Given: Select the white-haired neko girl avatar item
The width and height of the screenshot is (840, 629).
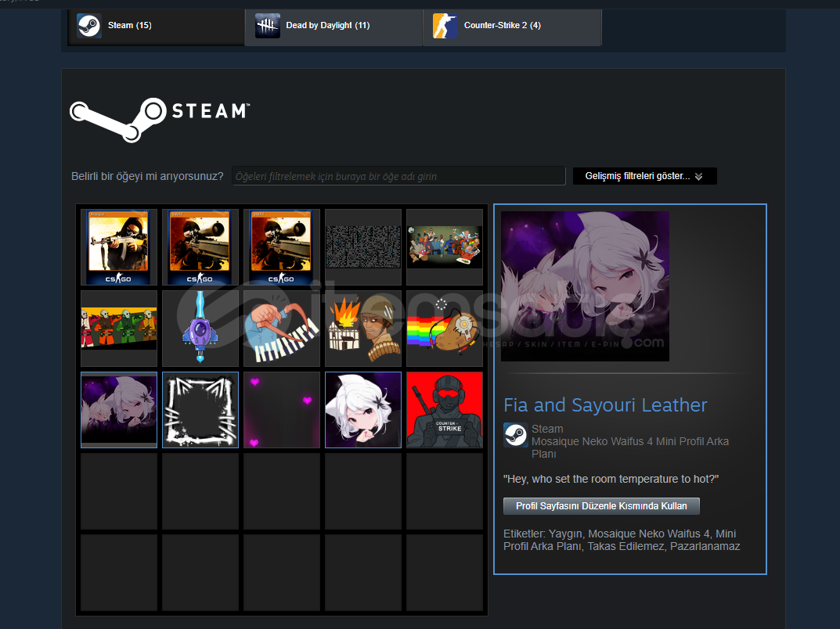Looking at the screenshot, I should click(x=363, y=410).
